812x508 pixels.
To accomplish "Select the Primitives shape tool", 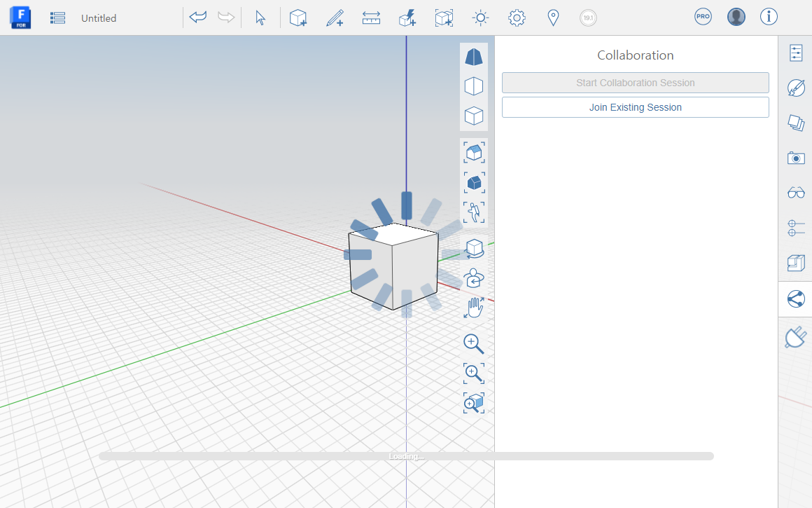I will pyautogui.click(x=297, y=18).
